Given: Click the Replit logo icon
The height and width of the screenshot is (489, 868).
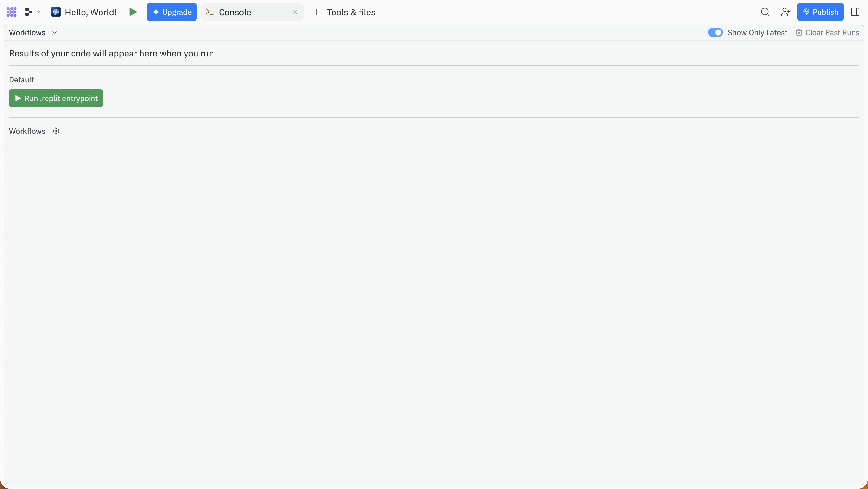Looking at the screenshot, I should [x=12, y=12].
